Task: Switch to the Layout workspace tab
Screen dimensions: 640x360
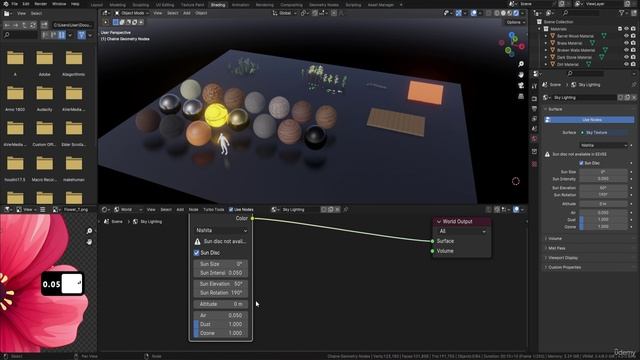Action: point(97,5)
